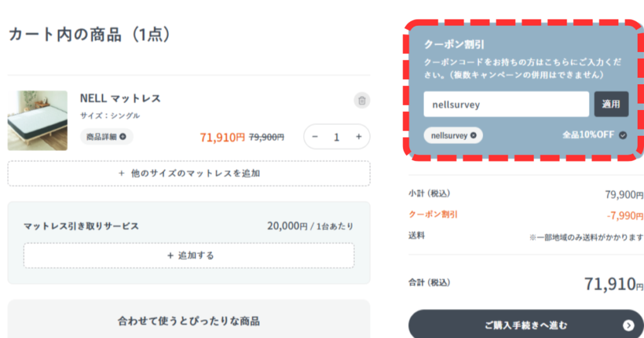The width and height of the screenshot is (644, 338).
Task: Open 商品詳細 product details
Action: pyautogui.click(x=106, y=136)
